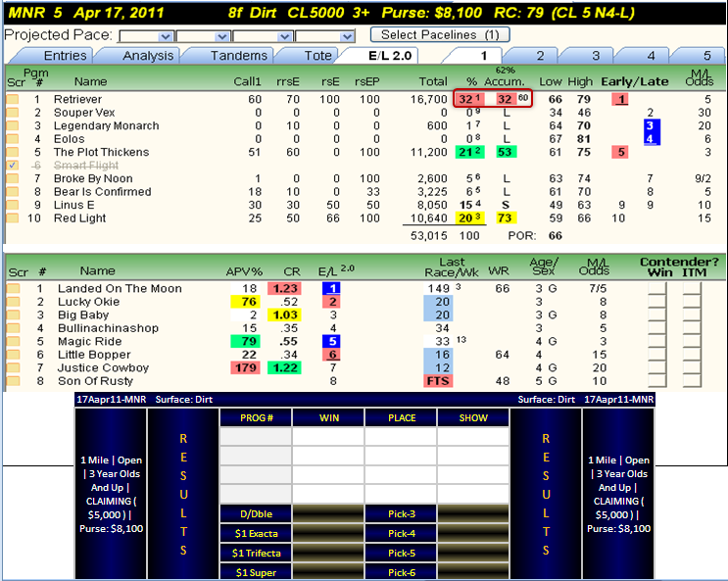Image resolution: width=728 pixels, height=581 pixels.
Task: Mark Landed On The Moon as Win contender
Action: click(657, 288)
